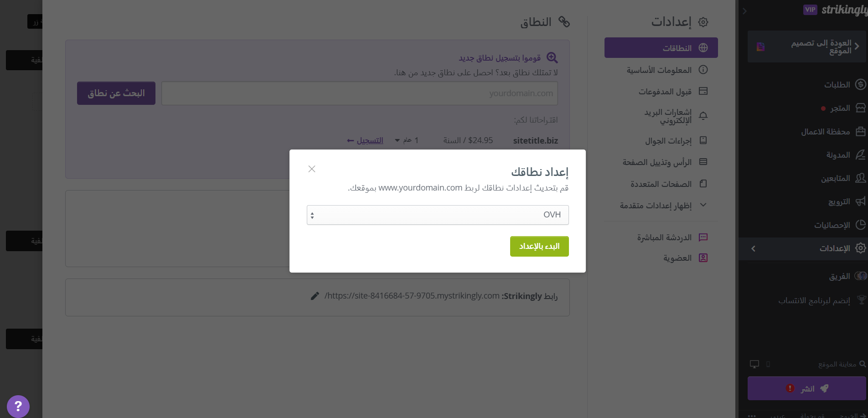Select المعلومات الأساسية basic info menu item
The image size is (868, 418).
click(661, 70)
